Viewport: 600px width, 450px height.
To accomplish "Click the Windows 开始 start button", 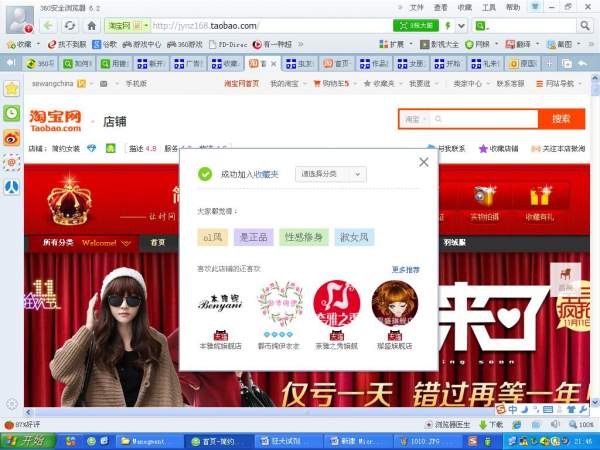I will point(28,441).
